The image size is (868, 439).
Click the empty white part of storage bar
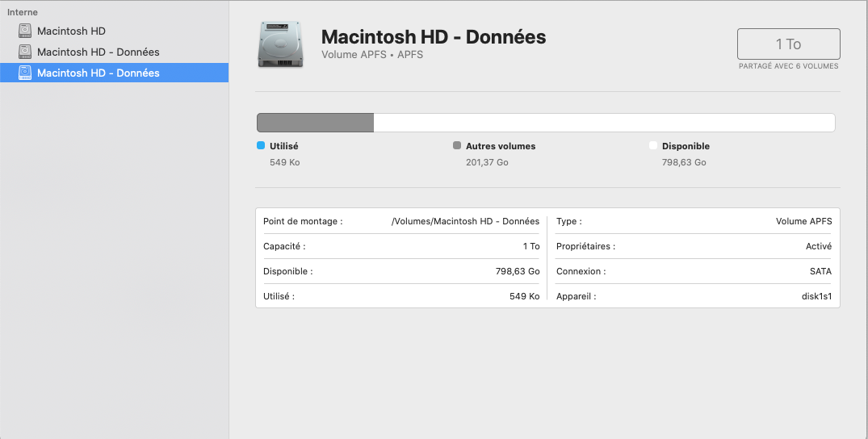click(x=603, y=123)
